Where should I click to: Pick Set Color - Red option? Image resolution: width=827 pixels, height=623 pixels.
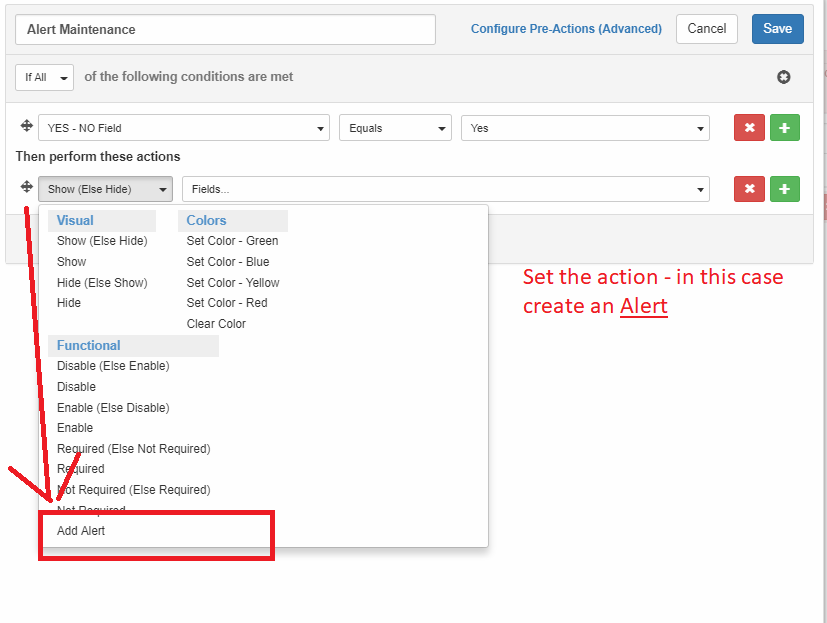227,303
